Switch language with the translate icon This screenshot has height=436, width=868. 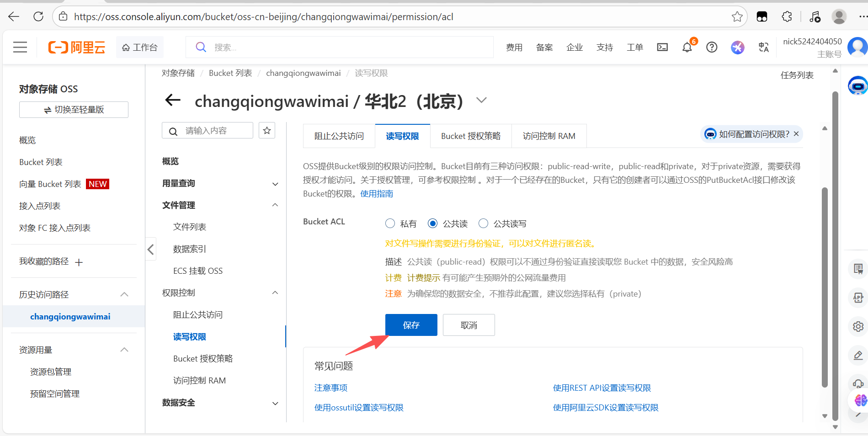[763, 47]
